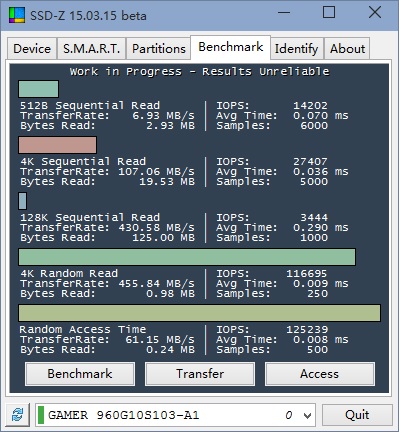Image resolution: width=399 pixels, height=432 pixels.
Task: Click the GAMER 960G10S103-A1 drive name
Action: pyautogui.click(x=123, y=415)
